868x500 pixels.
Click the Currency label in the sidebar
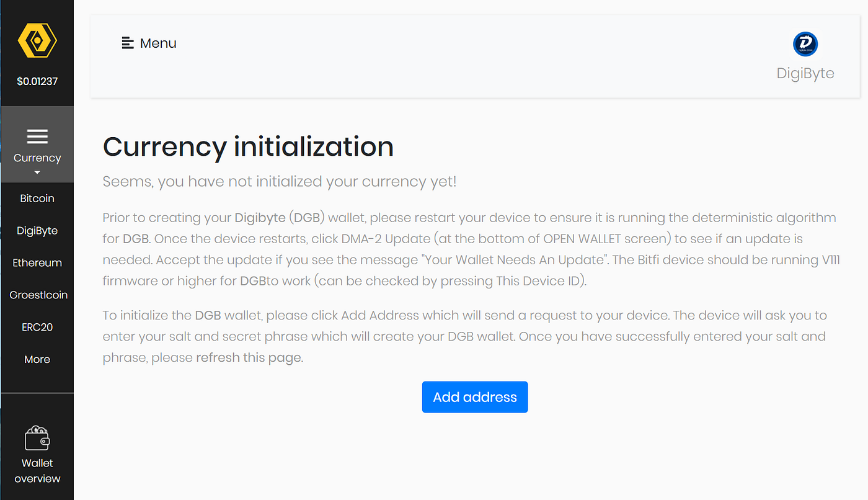click(37, 158)
